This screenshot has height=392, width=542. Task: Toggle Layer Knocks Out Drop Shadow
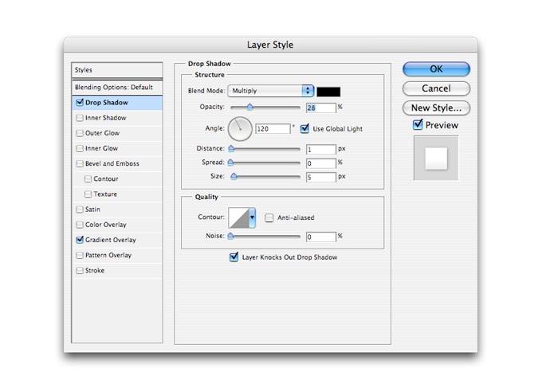click(234, 257)
